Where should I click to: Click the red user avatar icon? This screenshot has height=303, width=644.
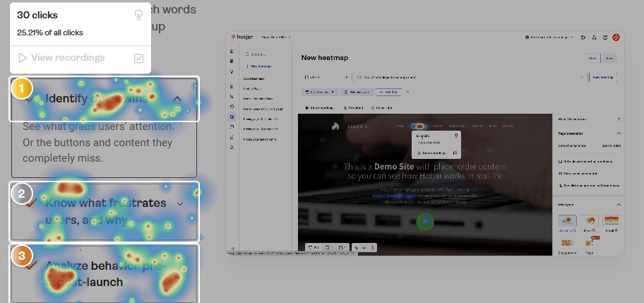click(x=616, y=37)
